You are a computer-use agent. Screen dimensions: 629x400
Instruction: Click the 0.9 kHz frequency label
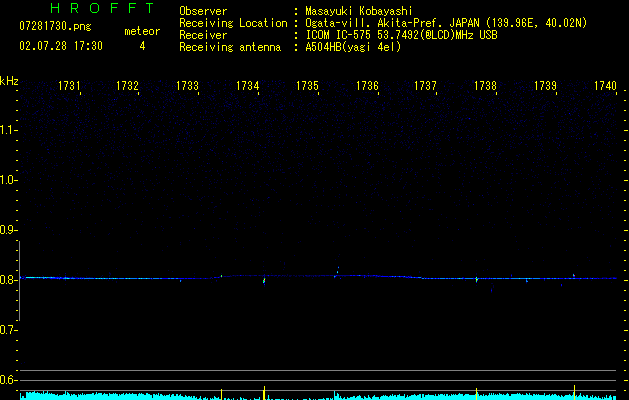(8, 230)
